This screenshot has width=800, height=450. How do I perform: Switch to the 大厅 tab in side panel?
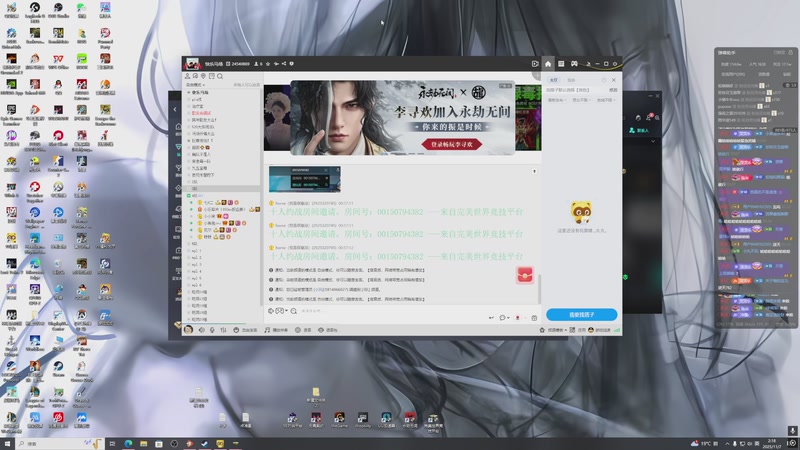tap(554, 80)
